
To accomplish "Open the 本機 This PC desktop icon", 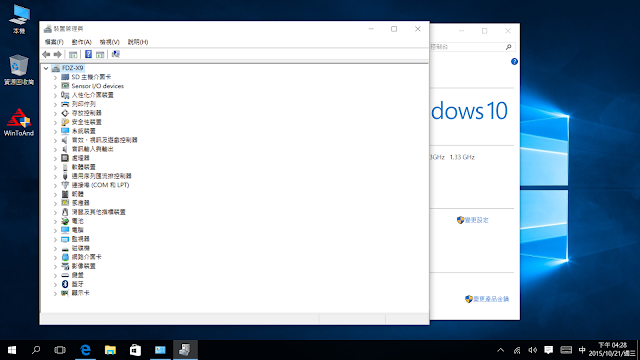I will pyautogui.click(x=19, y=19).
